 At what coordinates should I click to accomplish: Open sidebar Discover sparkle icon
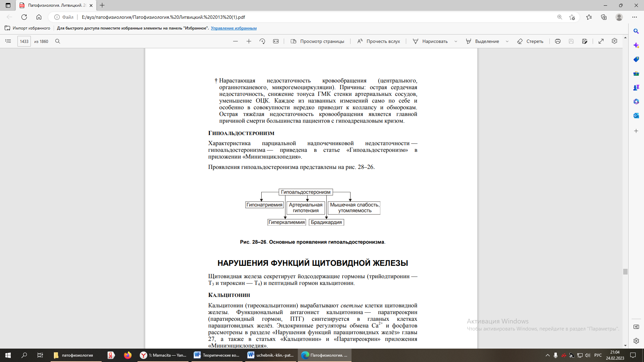(x=636, y=45)
